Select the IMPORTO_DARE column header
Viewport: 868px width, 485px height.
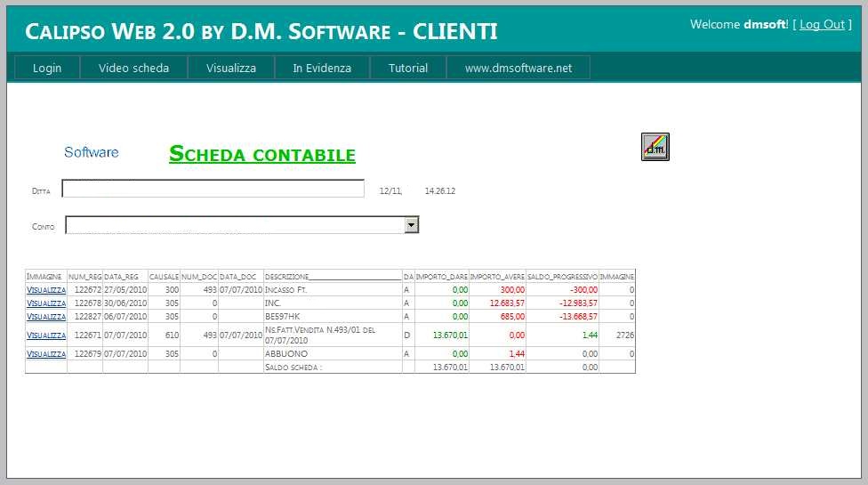tap(441, 276)
